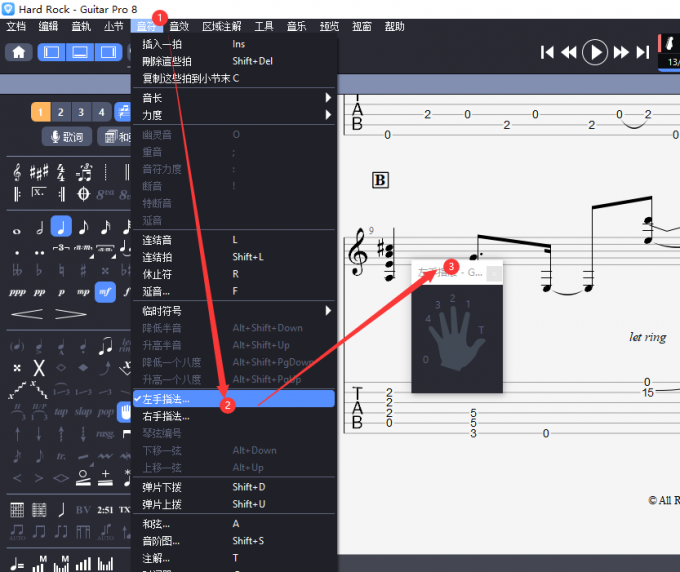Toggle the left-hand fingering hand icon in the palette
Image resolution: width=680 pixels, height=572 pixels.
click(x=126, y=412)
